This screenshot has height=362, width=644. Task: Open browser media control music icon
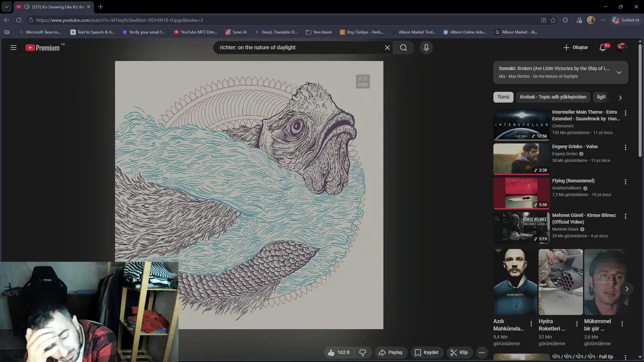579,20
